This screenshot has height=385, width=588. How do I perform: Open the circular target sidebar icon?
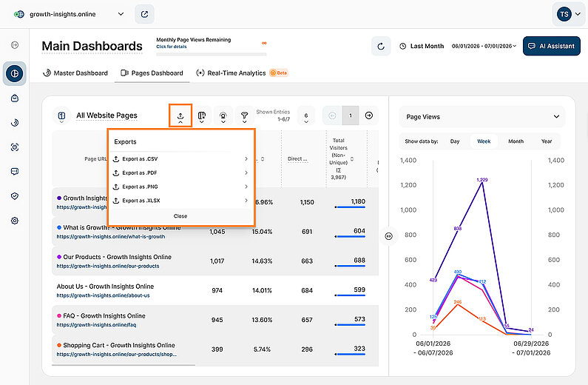[15, 123]
